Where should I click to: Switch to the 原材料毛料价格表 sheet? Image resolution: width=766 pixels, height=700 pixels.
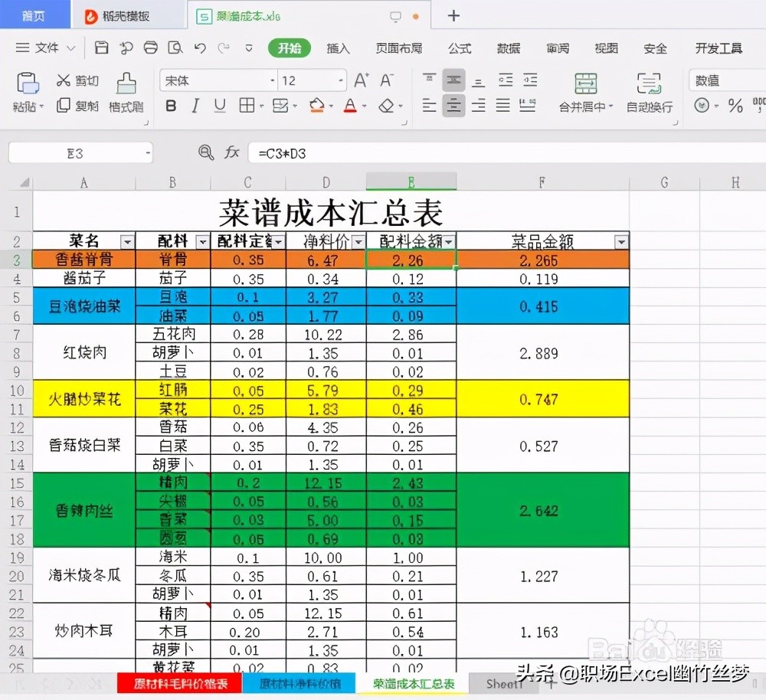[x=180, y=684]
